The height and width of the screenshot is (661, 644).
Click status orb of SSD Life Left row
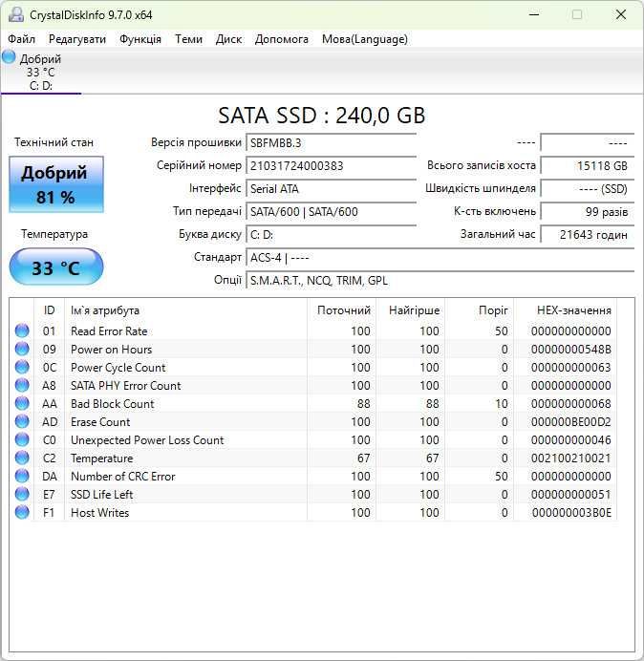tap(22, 494)
